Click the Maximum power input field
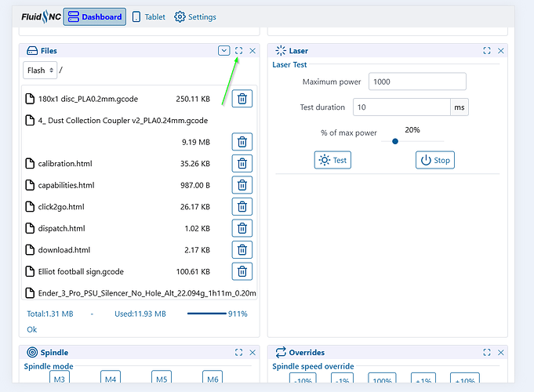Image resolution: width=534 pixels, height=392 pixels. coord(417,82)
